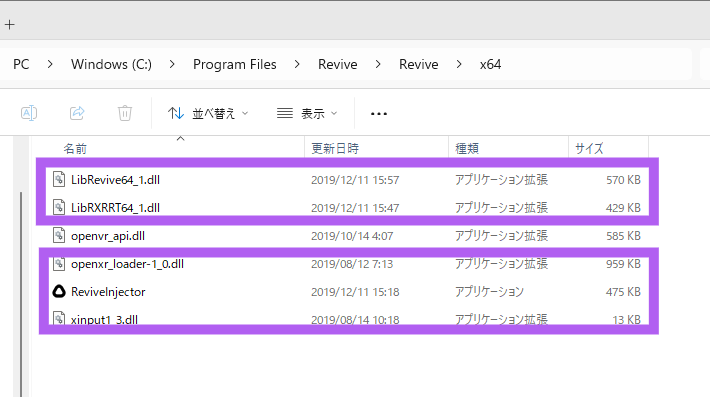Click the 475 KB size cell
Screen dimensions: 710x397
[623, 292]
